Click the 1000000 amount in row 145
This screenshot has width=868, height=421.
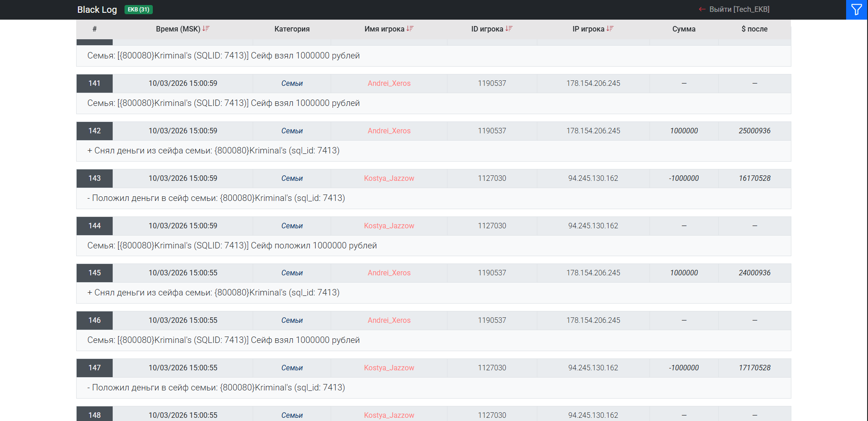(684, 273)
